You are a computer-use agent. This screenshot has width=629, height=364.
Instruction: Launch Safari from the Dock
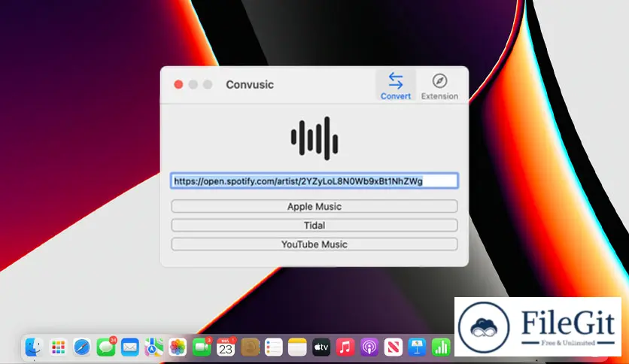click(x=82, y=347)
